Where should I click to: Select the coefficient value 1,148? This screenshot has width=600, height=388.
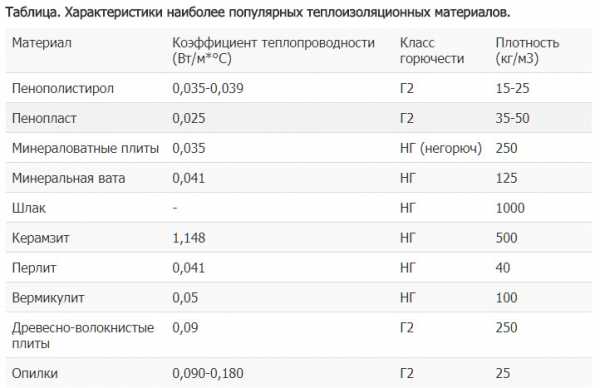click(189, 238)
